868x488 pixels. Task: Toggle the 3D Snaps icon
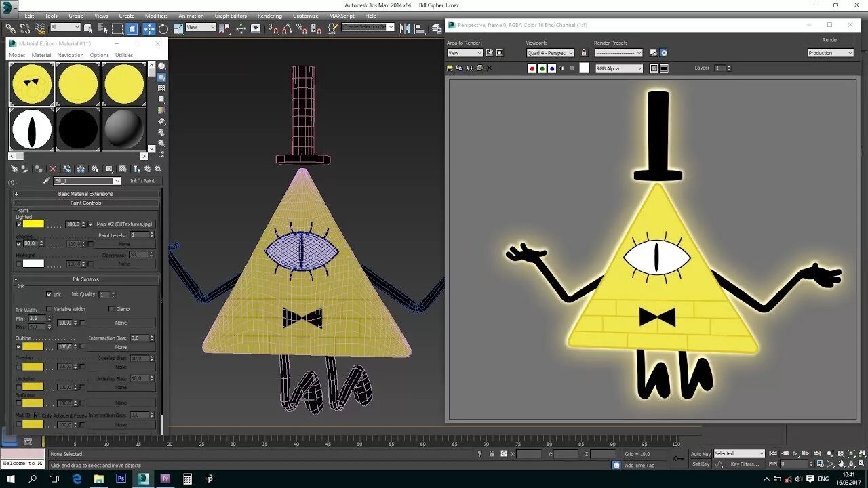point(273,28)
